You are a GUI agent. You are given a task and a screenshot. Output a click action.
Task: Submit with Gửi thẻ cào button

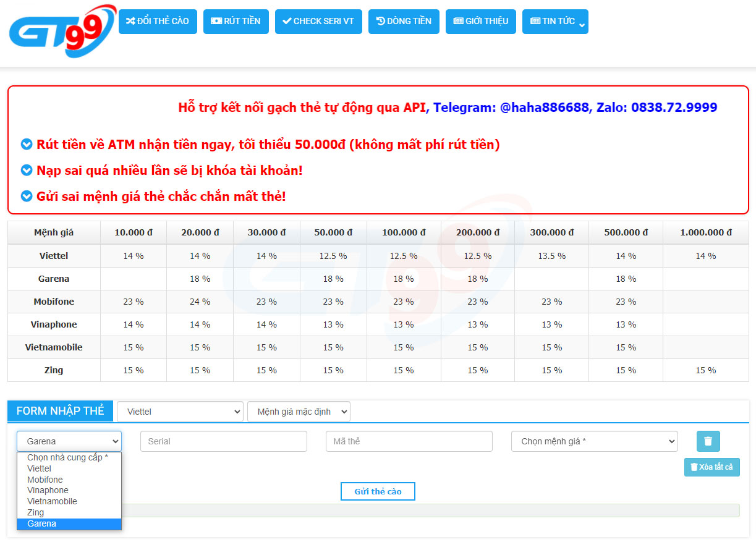click(378, 491)
